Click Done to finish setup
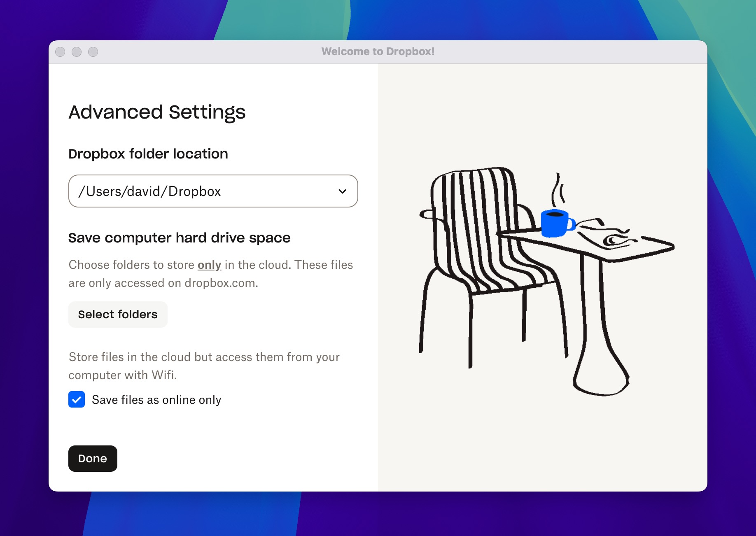This screenshot has height=536, width=756. (x=92, y=458)
